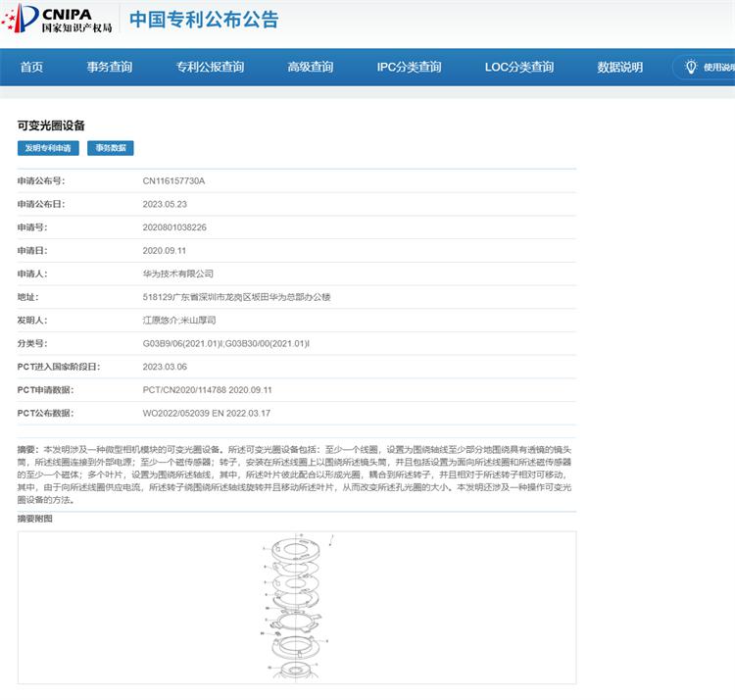The height and width of the screenshot is (700, 735).
Task: Select 高级查询 advanced search
Action: pyautogui.click(x=310, y=67)
